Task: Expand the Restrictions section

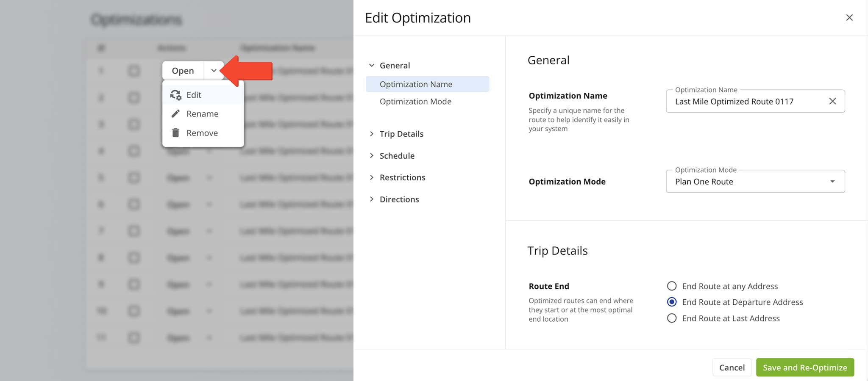Action: tap(372, 177)
